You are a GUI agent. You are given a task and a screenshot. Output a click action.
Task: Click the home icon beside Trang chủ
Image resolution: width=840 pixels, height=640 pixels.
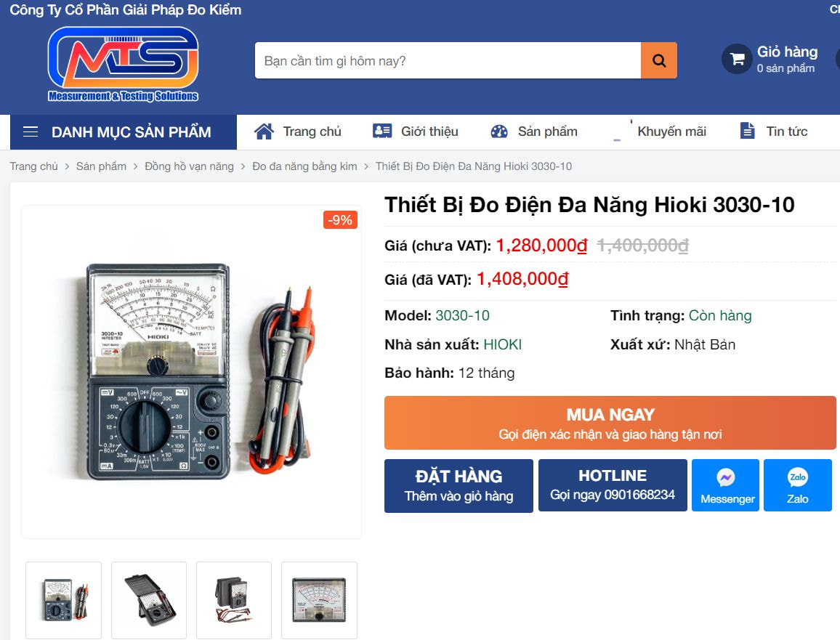(263, 131)
